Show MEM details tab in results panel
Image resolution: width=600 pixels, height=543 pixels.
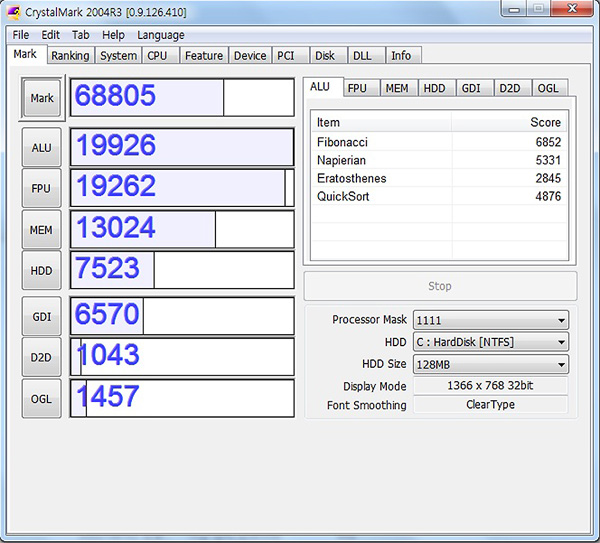tap(397, 88)
